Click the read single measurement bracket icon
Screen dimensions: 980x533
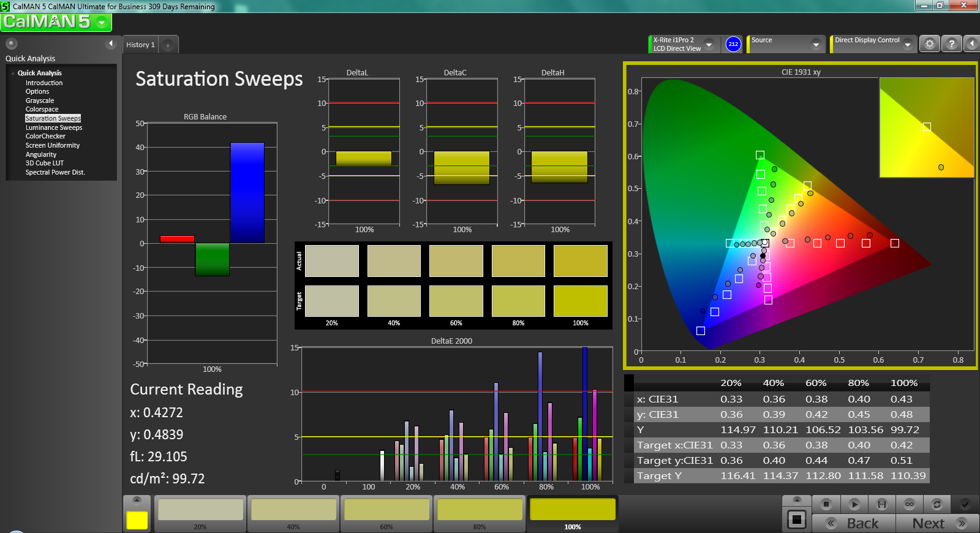pos(881,504)
